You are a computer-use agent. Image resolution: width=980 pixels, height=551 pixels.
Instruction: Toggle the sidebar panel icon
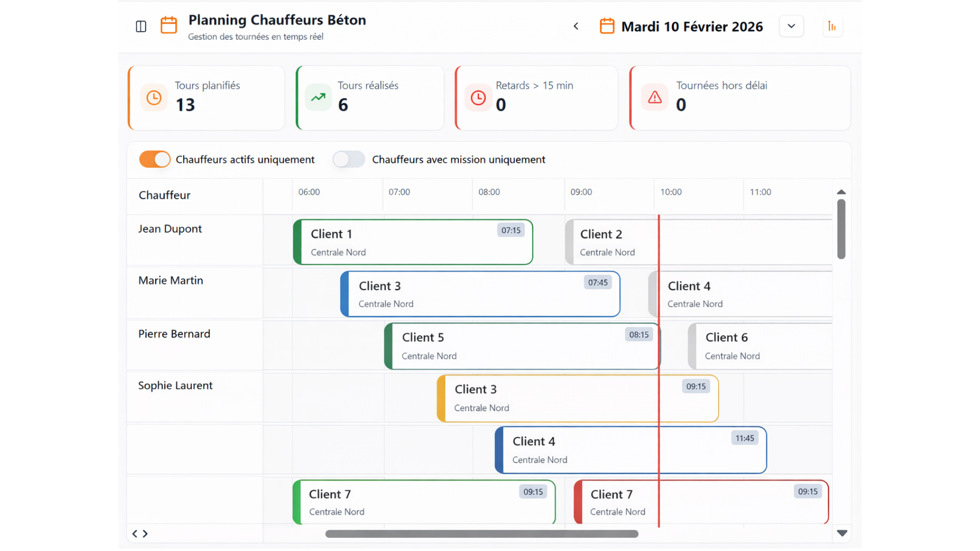(x=141, y=27)
